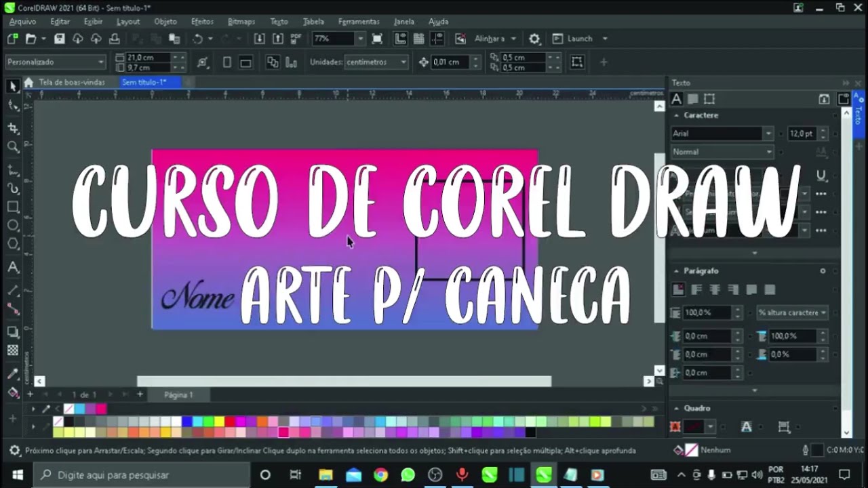Open the Arquivo menu
Screen dimensions: 868x488
(22, 22)
